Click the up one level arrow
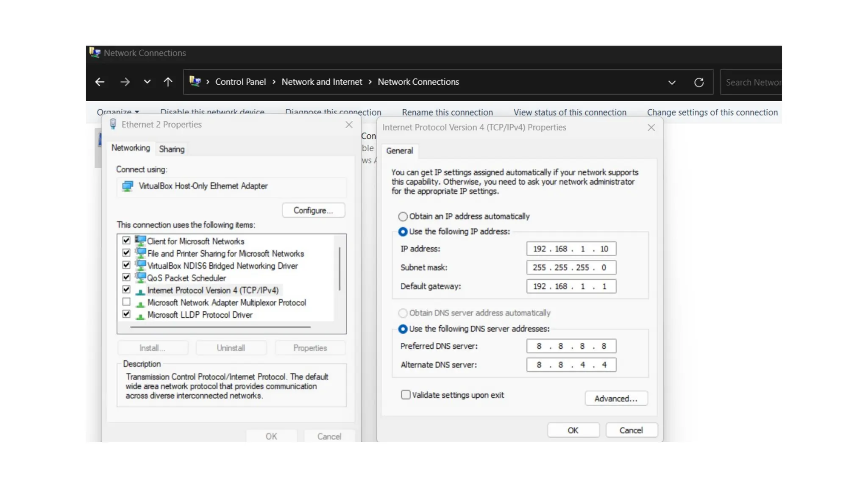 pyautogui.click(x=168, y=82)
